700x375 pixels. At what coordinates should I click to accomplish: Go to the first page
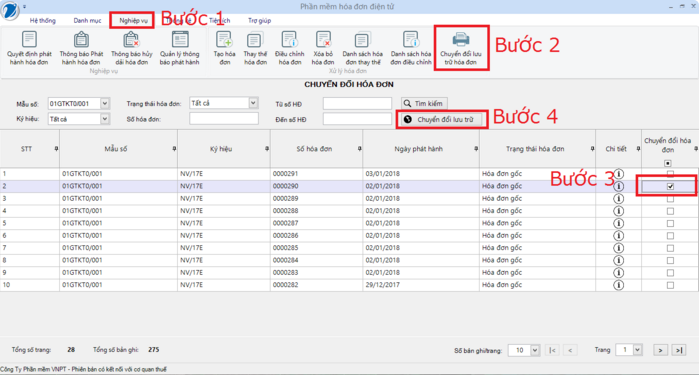coord(552,350)
